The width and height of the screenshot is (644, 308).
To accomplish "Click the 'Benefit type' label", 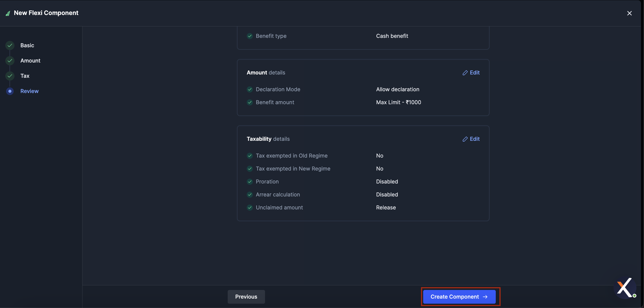I will click(271, 36).
